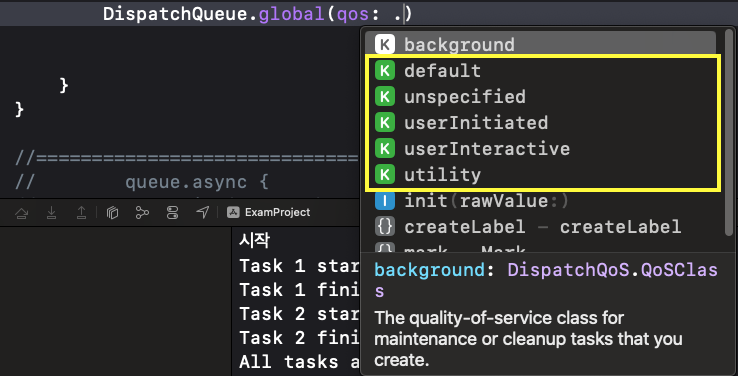The width and height of the screenshot is (738, 376).
Task: Click the DispatchQoS.QoSClass type in documentation
Action: (x=546, y=280)
